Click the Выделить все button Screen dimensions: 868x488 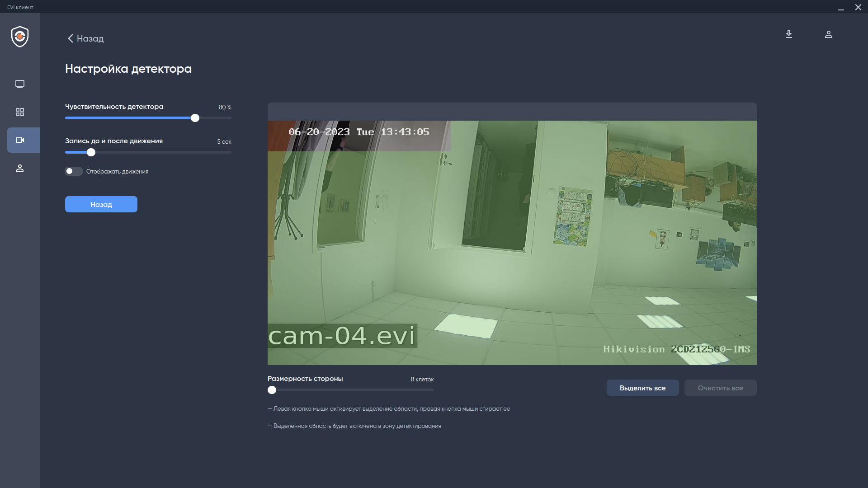tap(642, 388)
